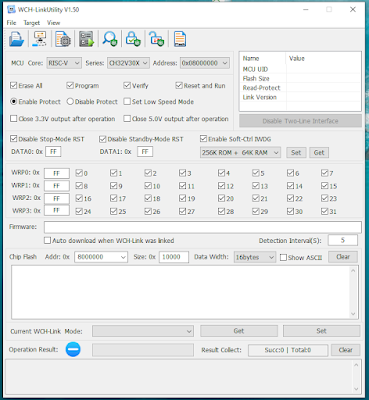Click the Name column header
369x400 pixels.
(x=263, y=58)
